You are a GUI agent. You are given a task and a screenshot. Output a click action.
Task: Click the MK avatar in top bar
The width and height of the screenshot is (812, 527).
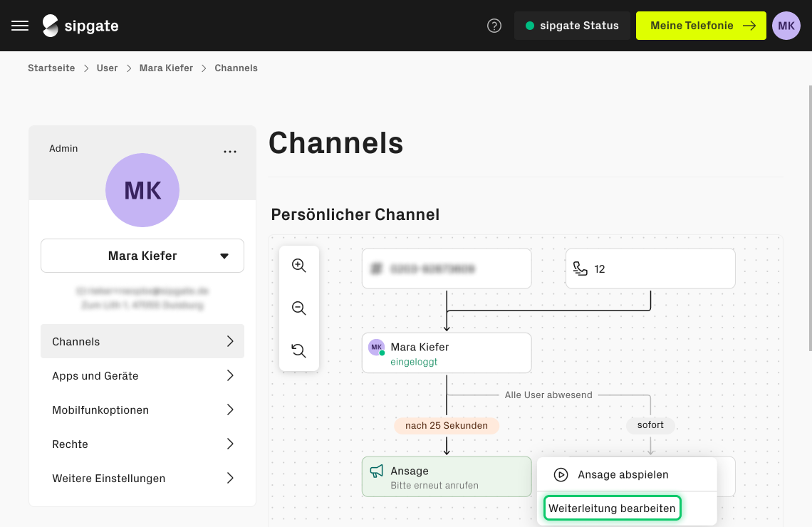(x=786, y=26)
